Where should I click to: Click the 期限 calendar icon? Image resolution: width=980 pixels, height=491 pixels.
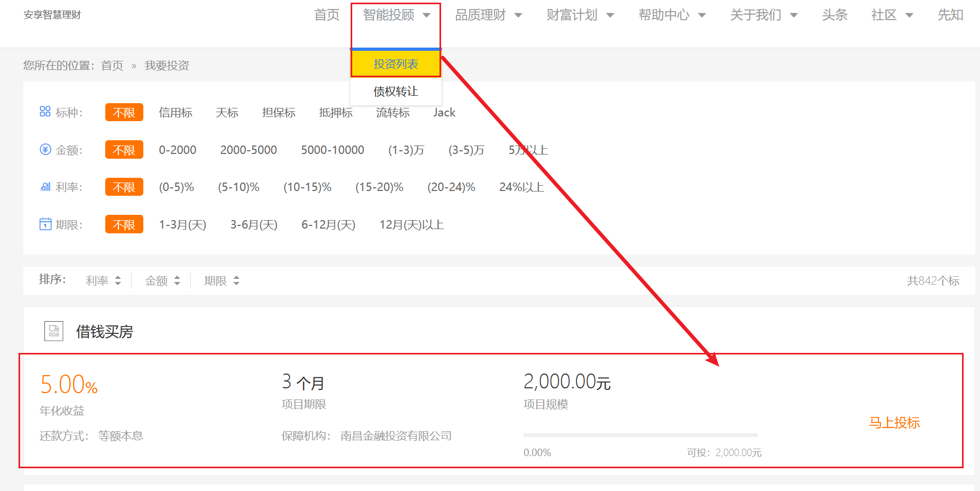(45, 224)
